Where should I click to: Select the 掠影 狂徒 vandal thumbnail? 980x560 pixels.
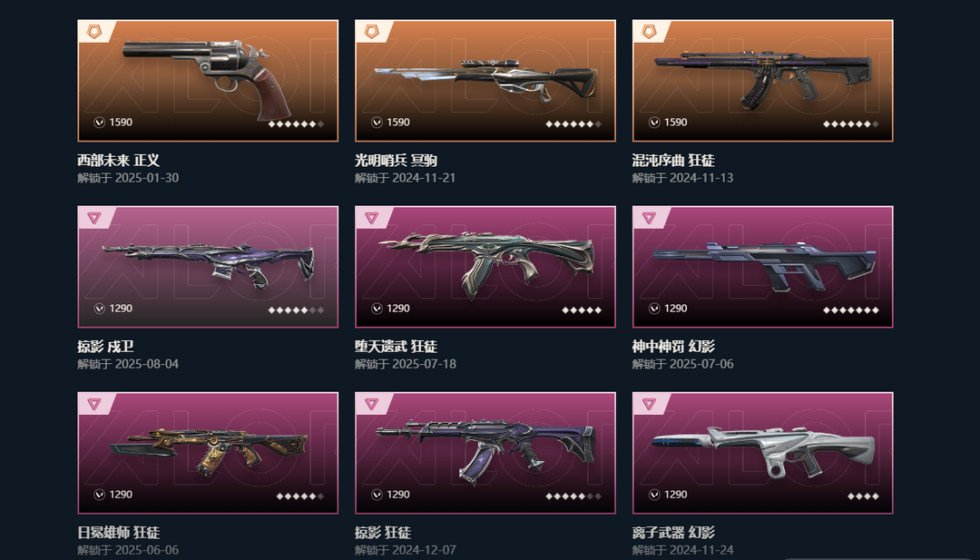click(x=485, y=451)
